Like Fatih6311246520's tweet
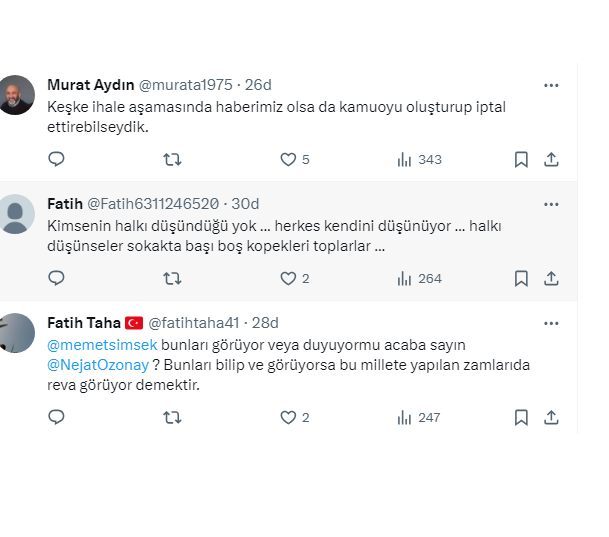The width and height of the screenshot is (609, 537). pyautogui.click(x=288, y=278)
